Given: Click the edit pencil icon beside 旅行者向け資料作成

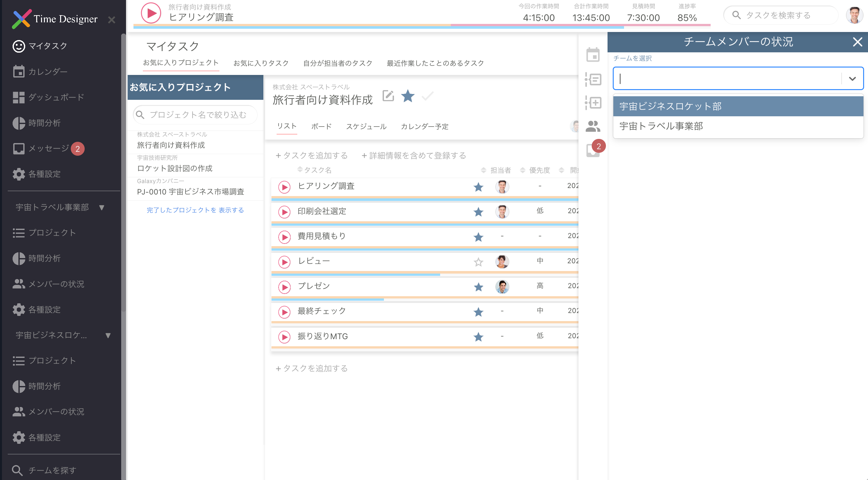Looking at the screenshot, I should (x=388, y=96).
